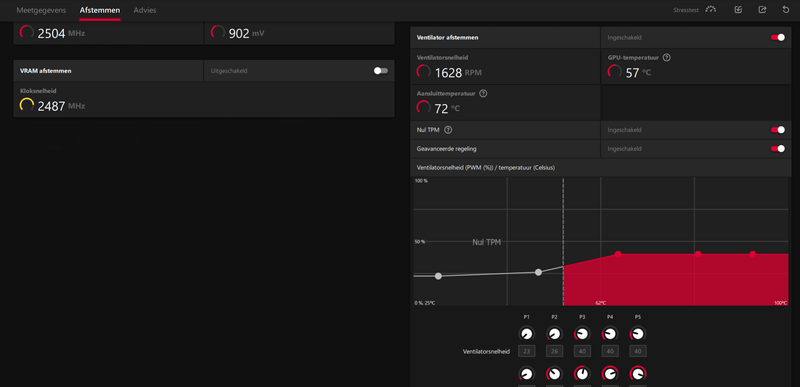Select P3 Ventilatorsnelheid knob

[582, 334]
